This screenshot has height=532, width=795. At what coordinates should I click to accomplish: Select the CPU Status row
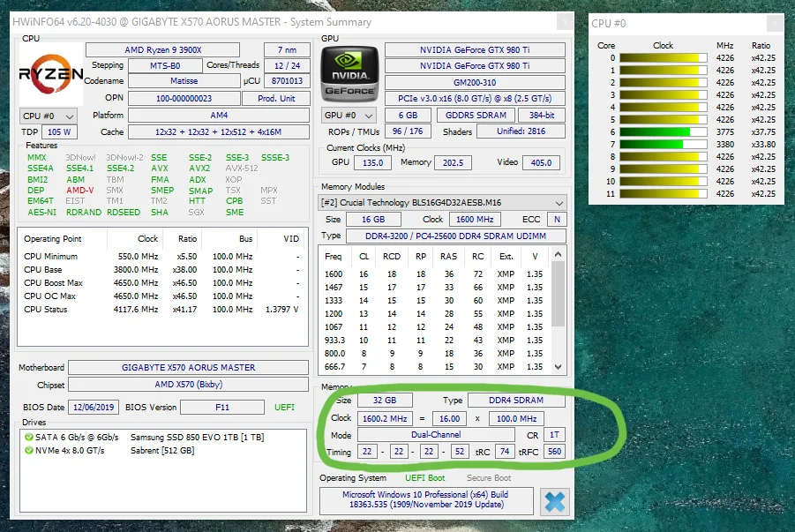pyautogui.click(x=161, y=310)
